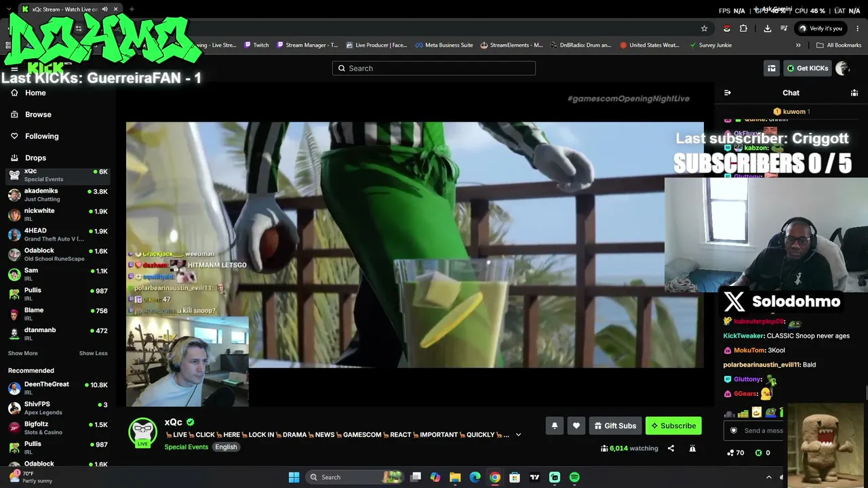Click the Get KICKs button

click(x=807, y=68)
